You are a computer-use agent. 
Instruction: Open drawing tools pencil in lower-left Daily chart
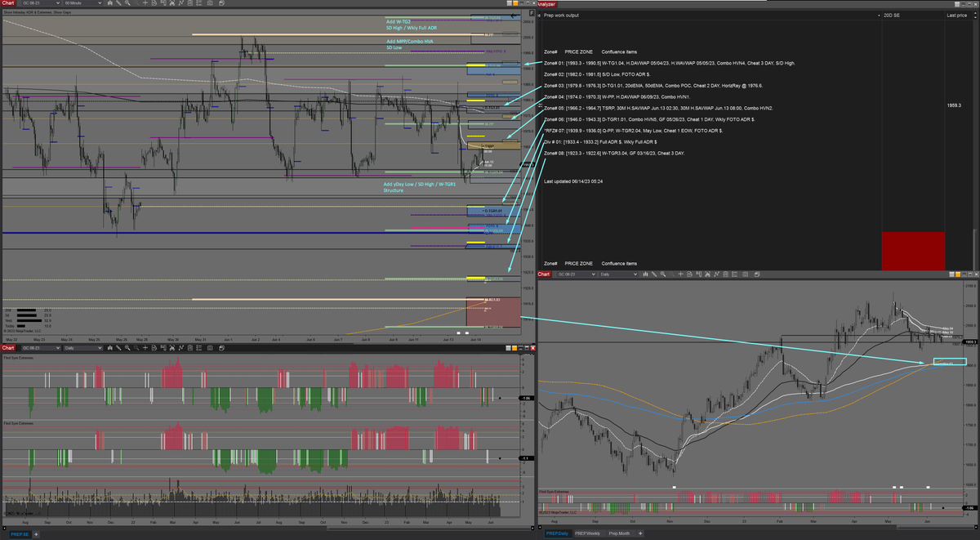[x=118, y=348]
